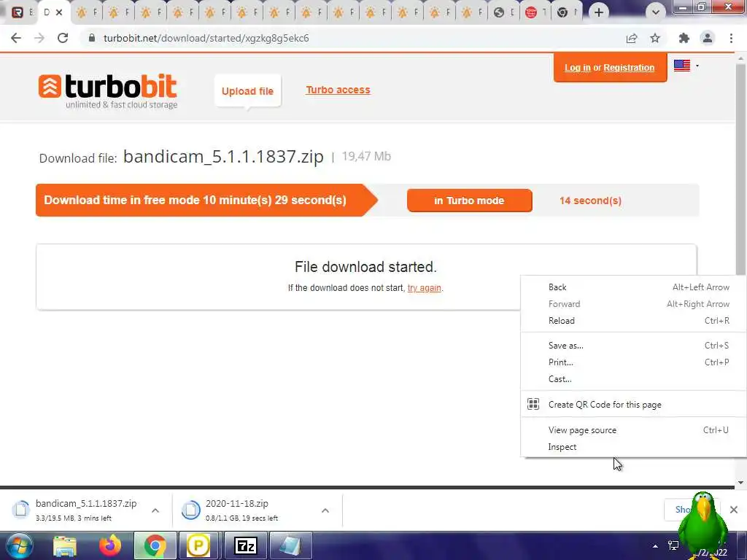Click the network icon in system tray
The width and height of the screenshot is (747, 560).
click(x=673, y=545)
